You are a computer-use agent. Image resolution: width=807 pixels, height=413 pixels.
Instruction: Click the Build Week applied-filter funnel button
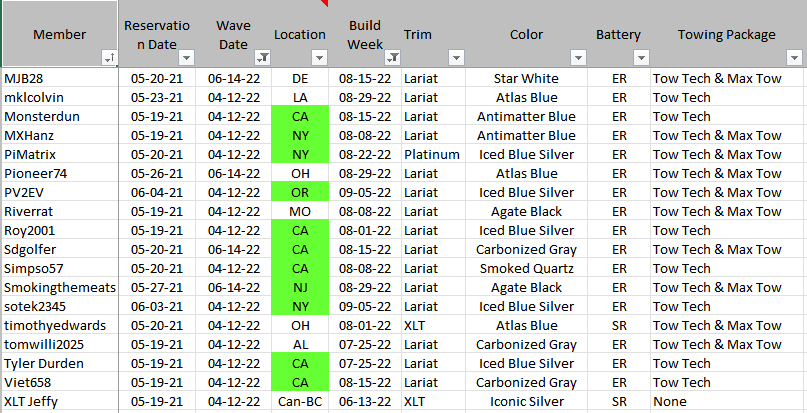point(393,58)
